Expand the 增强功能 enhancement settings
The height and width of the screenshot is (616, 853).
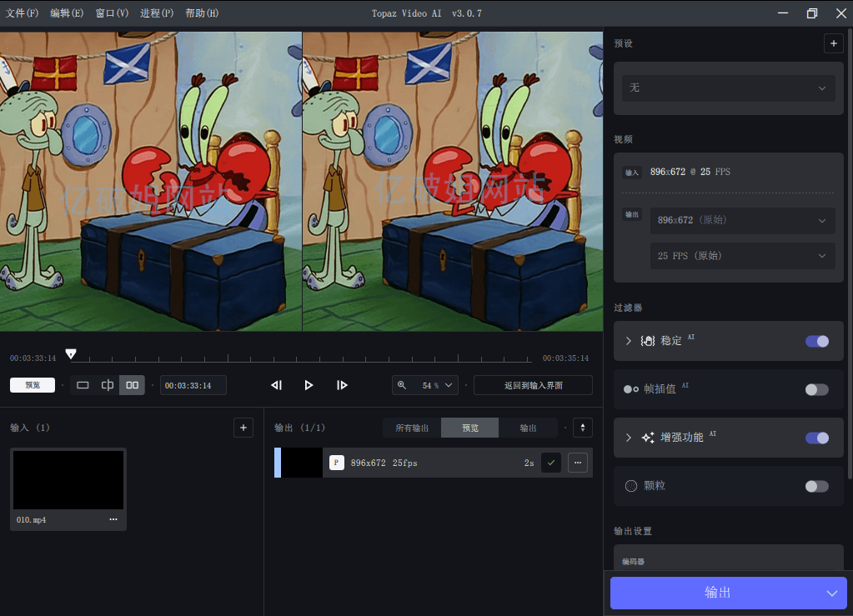(x=629, y=438)
